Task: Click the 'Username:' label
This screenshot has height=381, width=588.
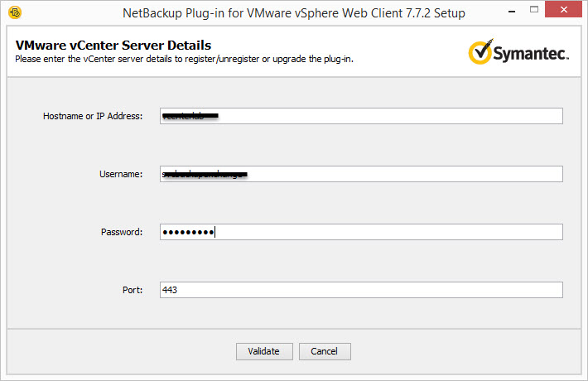Action: [121, 175]
